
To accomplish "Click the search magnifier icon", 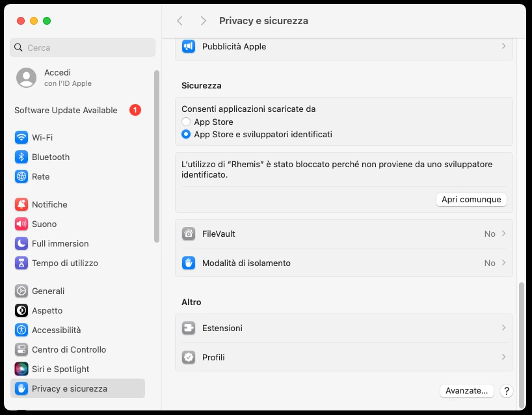I will pyautogui.click(x=18, y=47).
